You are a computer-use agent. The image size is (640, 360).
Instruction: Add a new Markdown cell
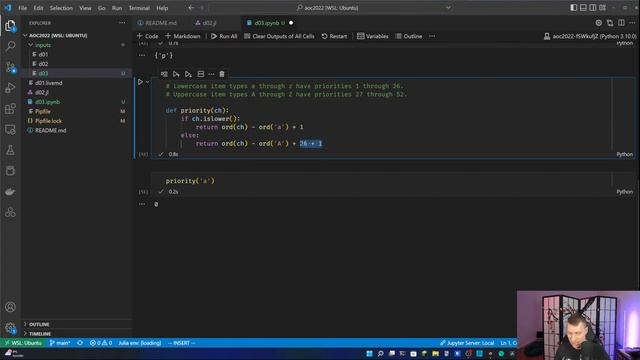[182, 36]
